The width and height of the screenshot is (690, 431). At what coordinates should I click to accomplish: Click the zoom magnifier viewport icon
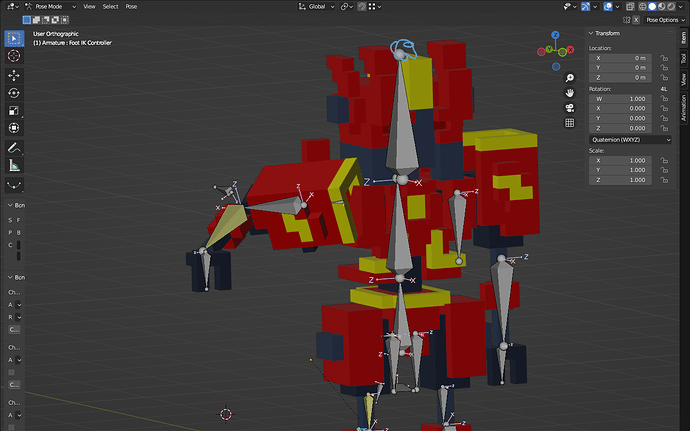tap(569, 78)
